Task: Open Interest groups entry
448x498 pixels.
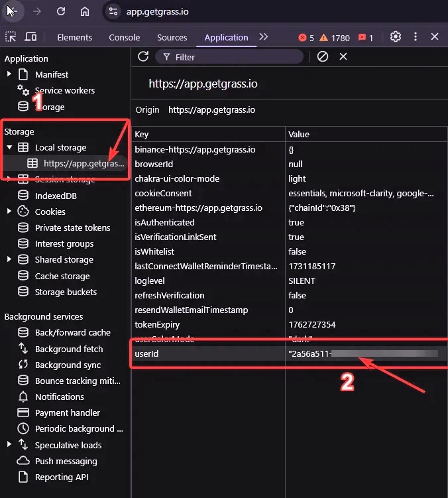Action: (64, 243)
